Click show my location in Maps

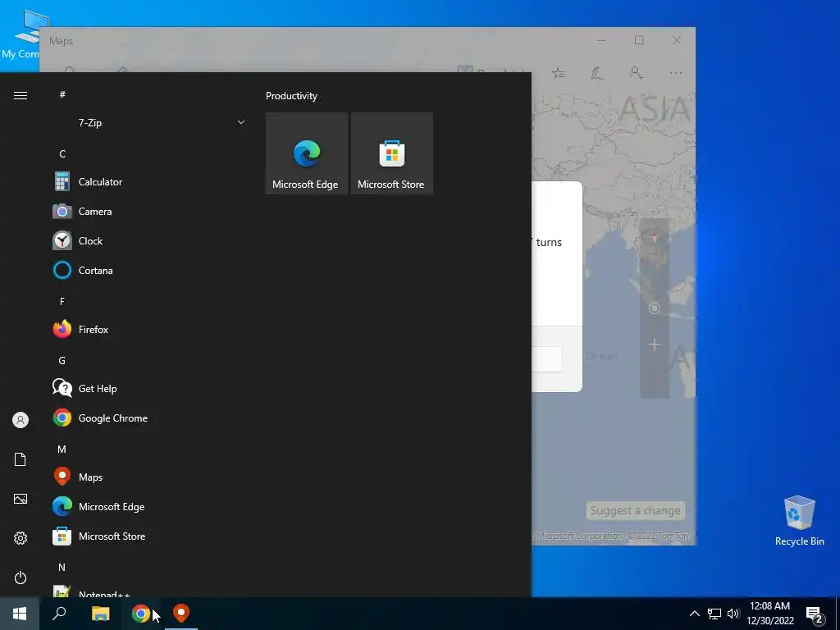tap(654, 308)
